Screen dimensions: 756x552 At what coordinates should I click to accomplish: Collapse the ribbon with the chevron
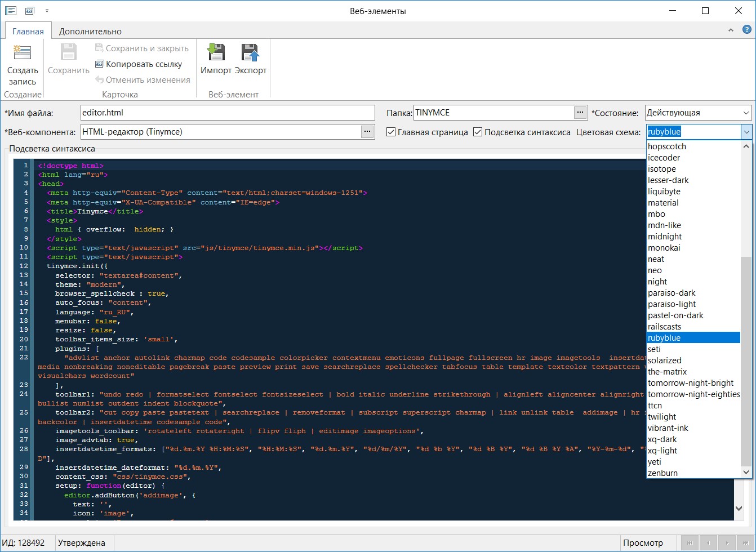click(731, 30)
